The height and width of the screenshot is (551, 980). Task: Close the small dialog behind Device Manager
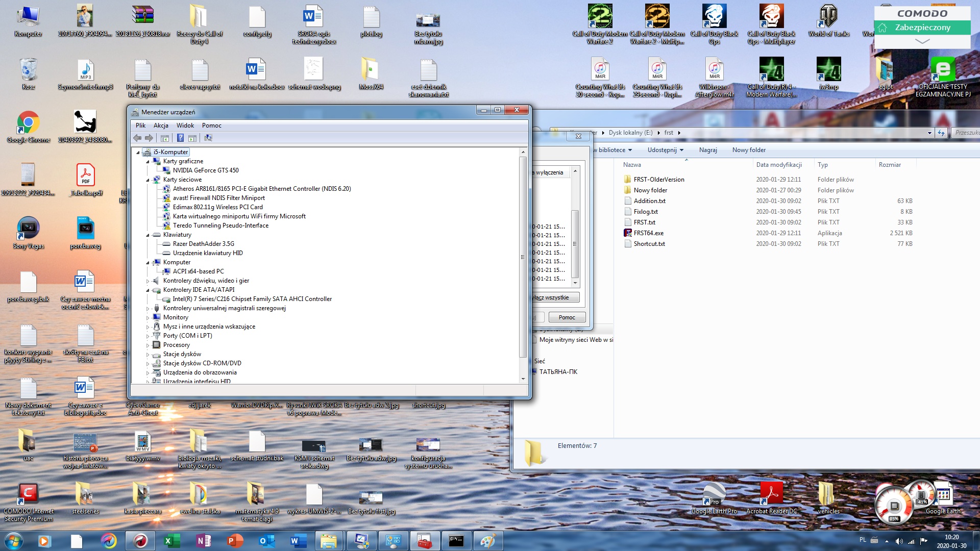coord(578,136)
